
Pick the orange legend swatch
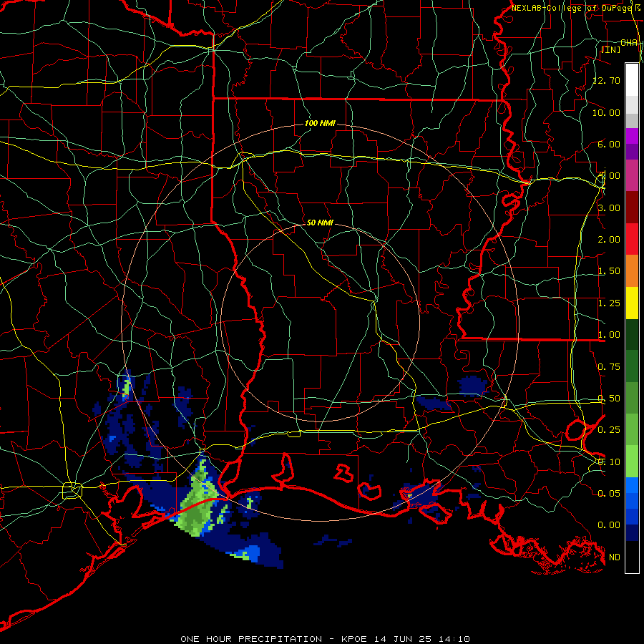[x=632, y=271]
